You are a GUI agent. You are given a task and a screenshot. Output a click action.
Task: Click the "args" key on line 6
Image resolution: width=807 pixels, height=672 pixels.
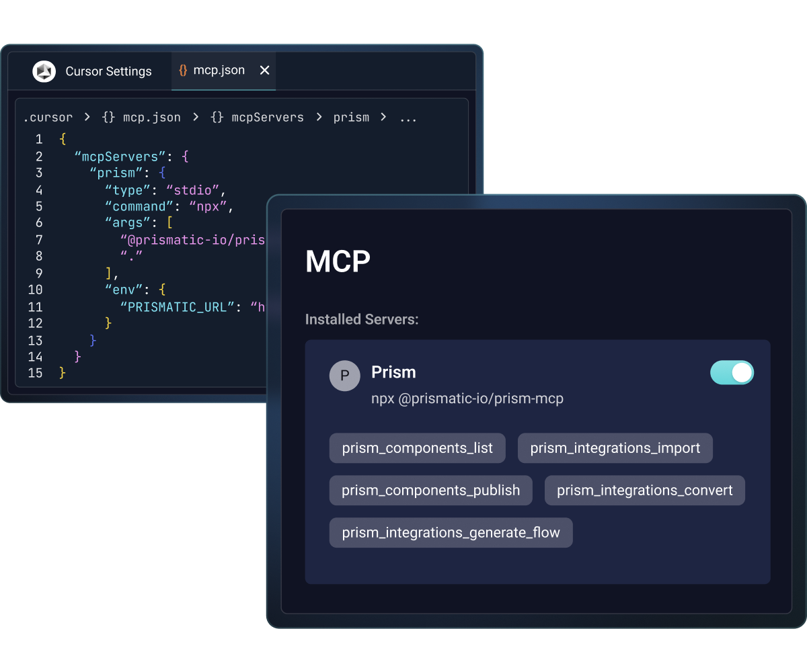click(x=127, y=223)
